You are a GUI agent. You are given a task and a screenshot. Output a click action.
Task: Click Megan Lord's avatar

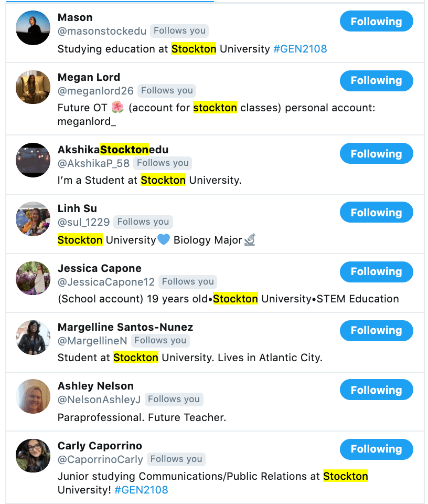pyautogui.click(x=33, y=87)
